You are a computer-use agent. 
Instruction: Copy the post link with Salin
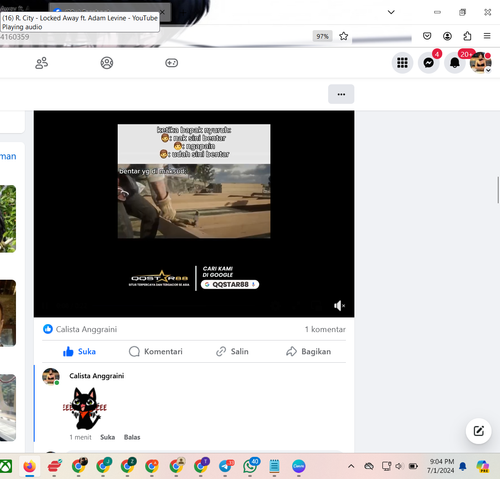pyautogui.click(x=232, y=352)
